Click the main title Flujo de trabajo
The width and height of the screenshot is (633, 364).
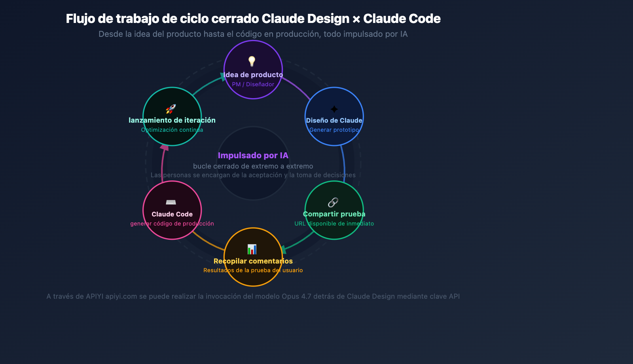(x=253, y=18)
